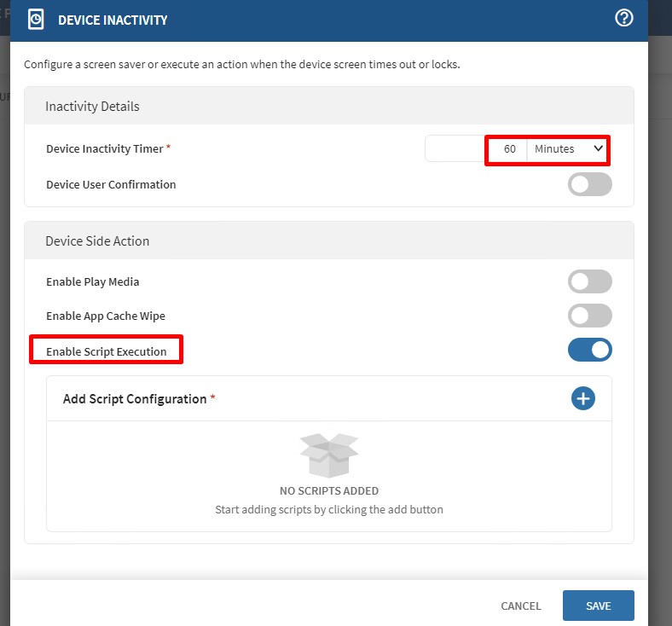672x626 pixels.
Task: Turn on App Cache Wipe toggle
Action: tap(589, 316)
